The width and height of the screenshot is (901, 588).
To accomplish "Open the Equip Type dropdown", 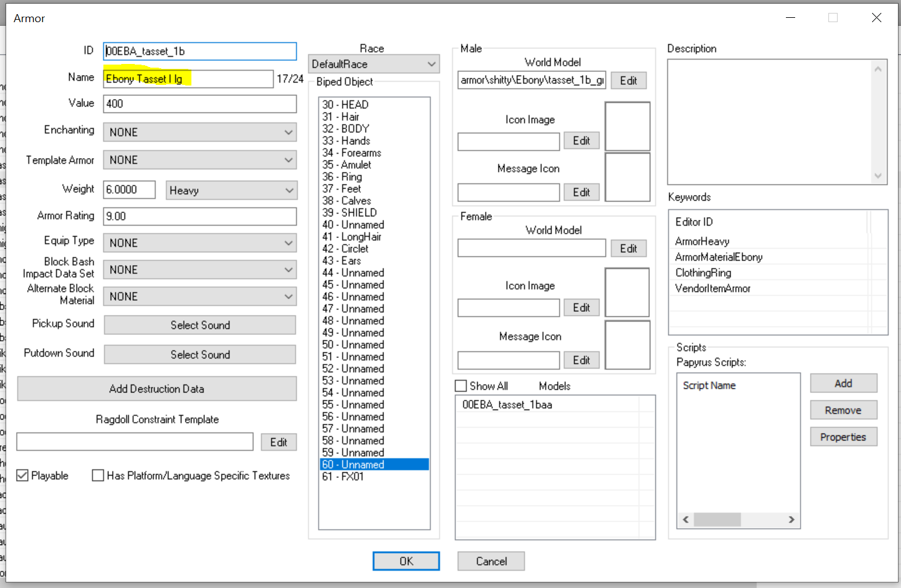I will coord(200,243).
